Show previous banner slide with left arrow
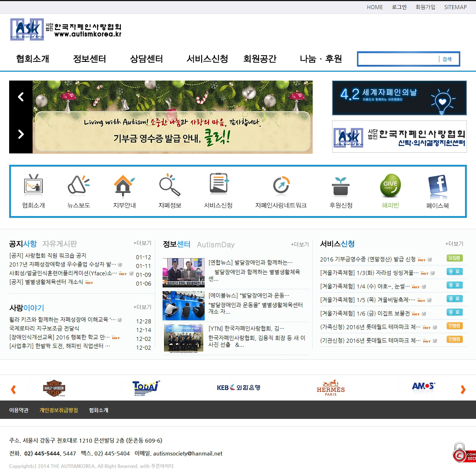Viewport: 476px width, 476px height. point(21,97)
